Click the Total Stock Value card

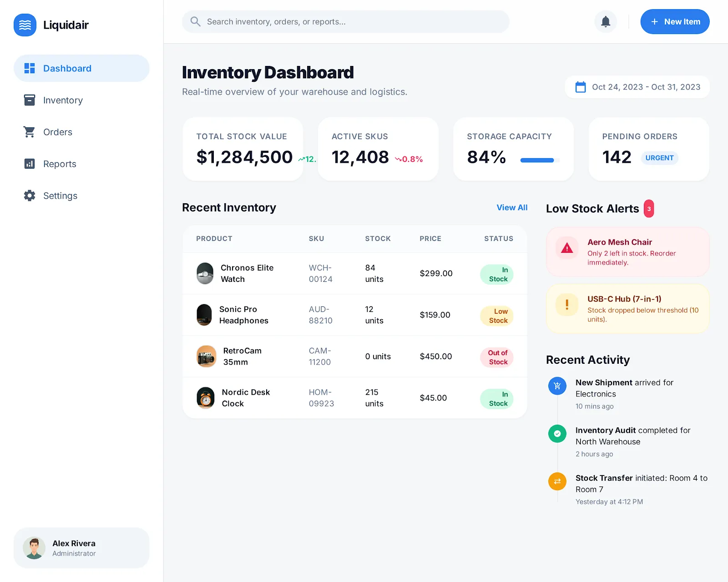(243, 149)
